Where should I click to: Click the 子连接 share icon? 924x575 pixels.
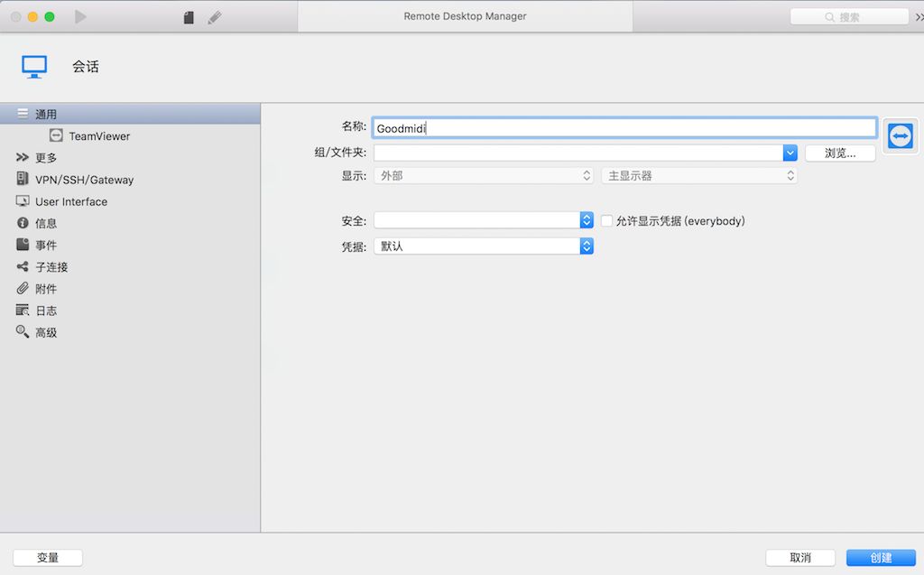(23, 266)
